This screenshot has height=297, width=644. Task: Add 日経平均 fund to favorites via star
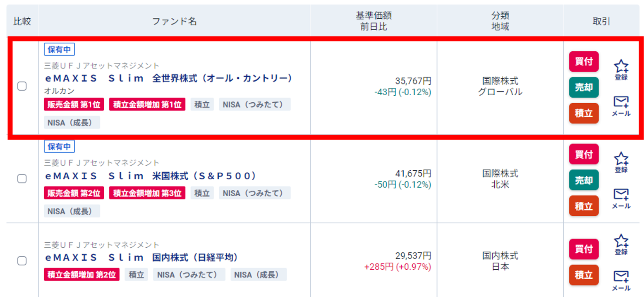621,244
